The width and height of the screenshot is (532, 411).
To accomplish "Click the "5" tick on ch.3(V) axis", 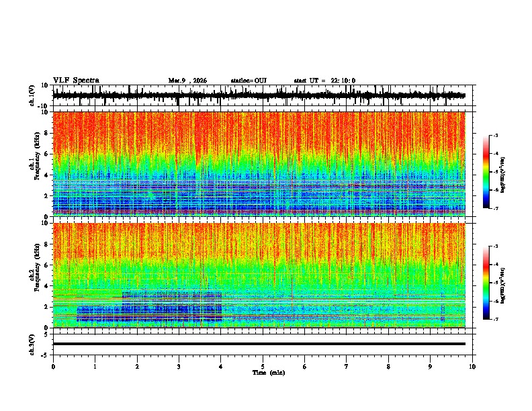I will click(x=46, y=334).
